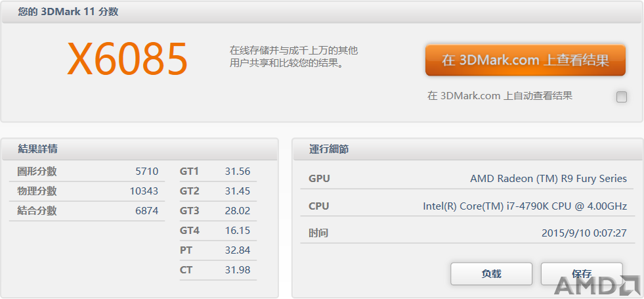
Task: Select the GT3 result 28.02
Action: [x=238, y=211]
